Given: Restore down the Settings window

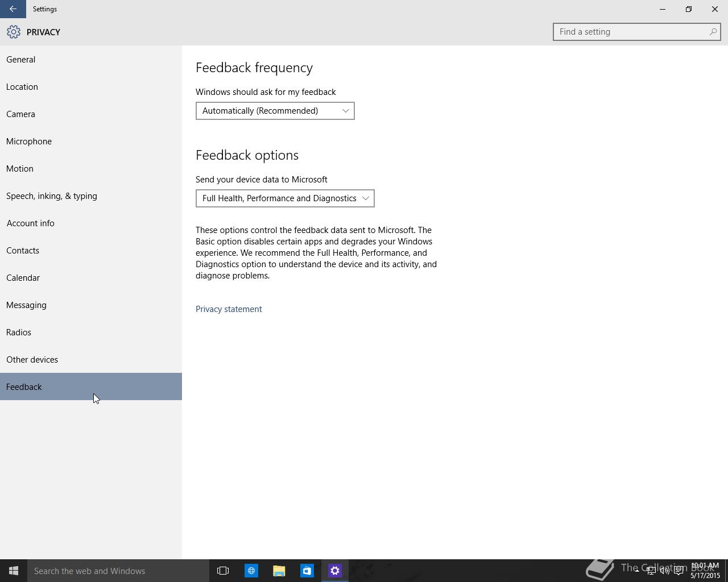Looking at the screenshot, I should click(x=689, y=9).
